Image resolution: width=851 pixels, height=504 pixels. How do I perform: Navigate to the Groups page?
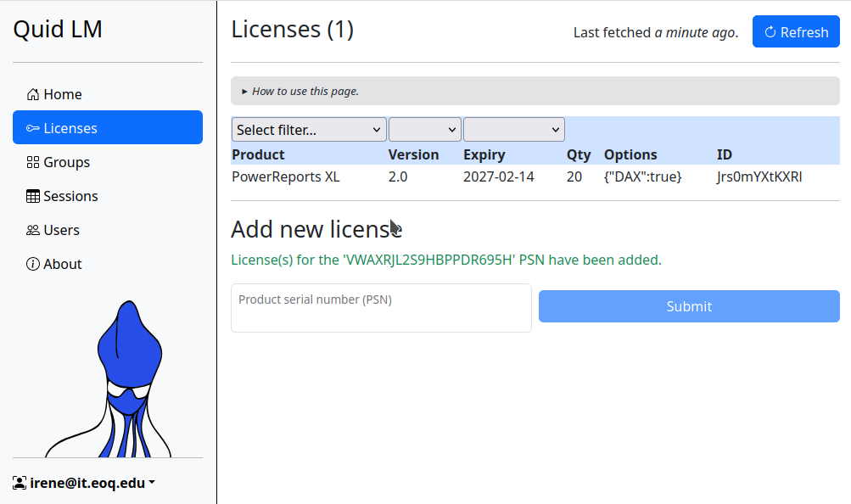(x=66, y=162)
